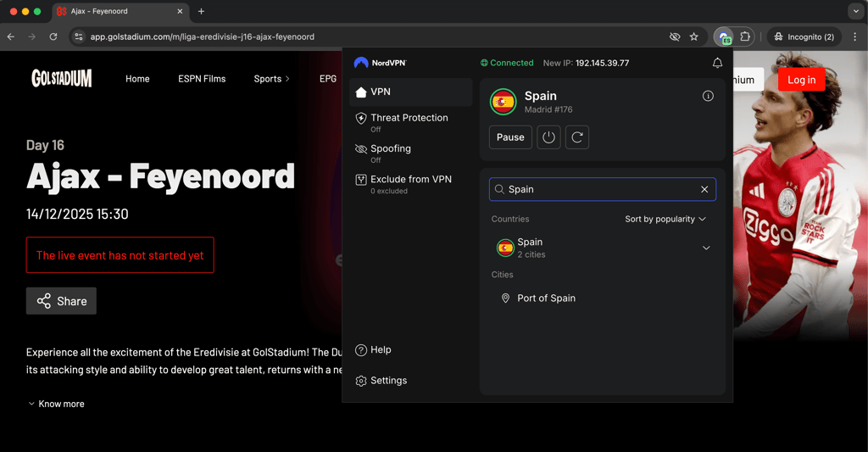
Task: Open Chrome menu three dots
Action: [x=854, y=36]
